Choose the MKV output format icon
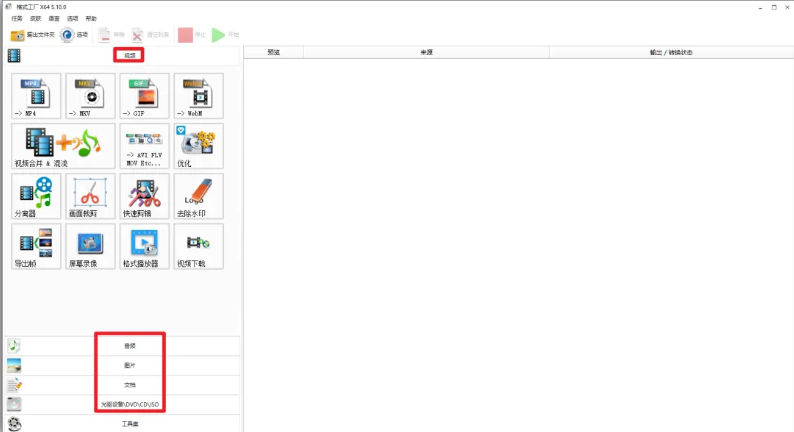The width and height of the screenshot is (794, 432). tap(90, 96)
